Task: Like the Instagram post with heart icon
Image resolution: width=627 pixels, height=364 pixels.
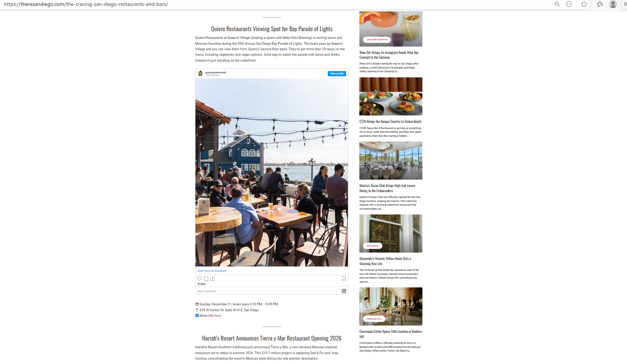Action: [x=199, y=279]
